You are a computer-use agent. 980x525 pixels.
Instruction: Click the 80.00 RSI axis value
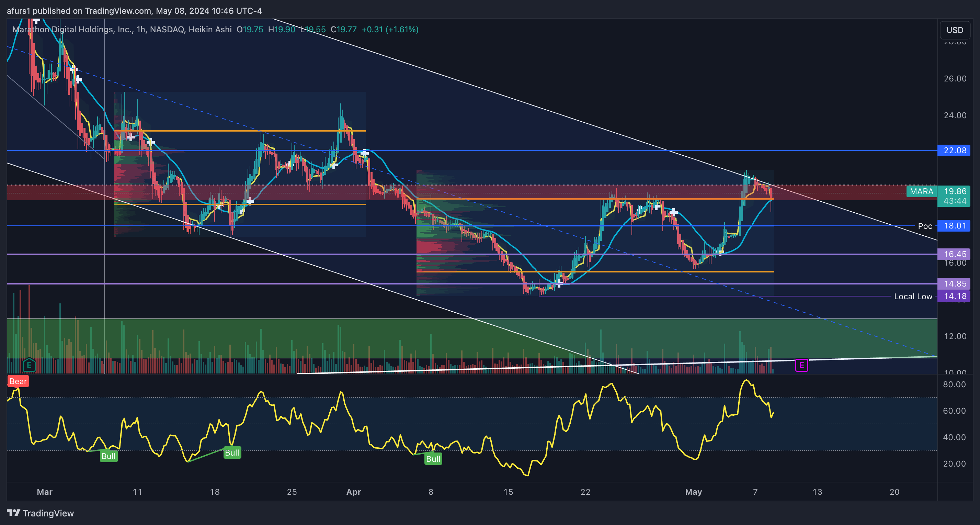954,384
